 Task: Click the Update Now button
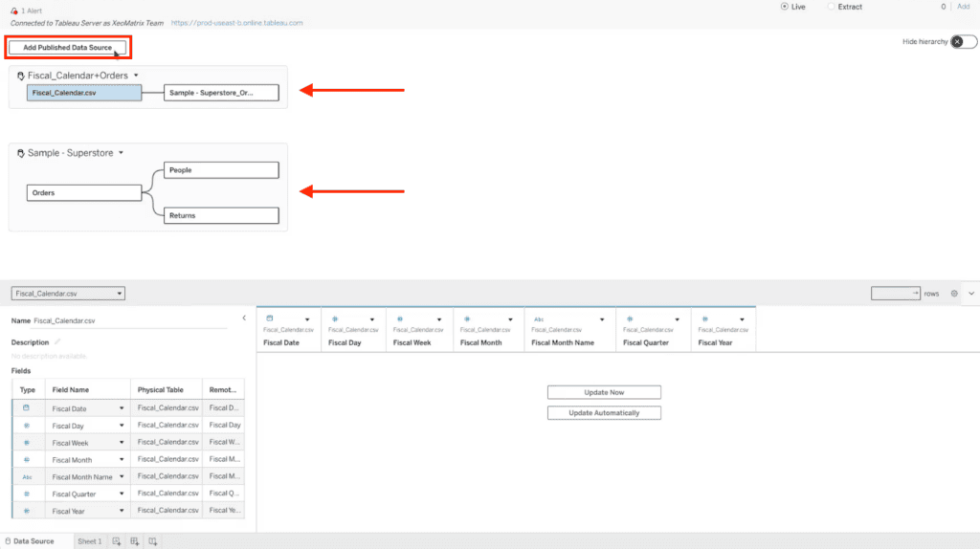tap(604, 392)
